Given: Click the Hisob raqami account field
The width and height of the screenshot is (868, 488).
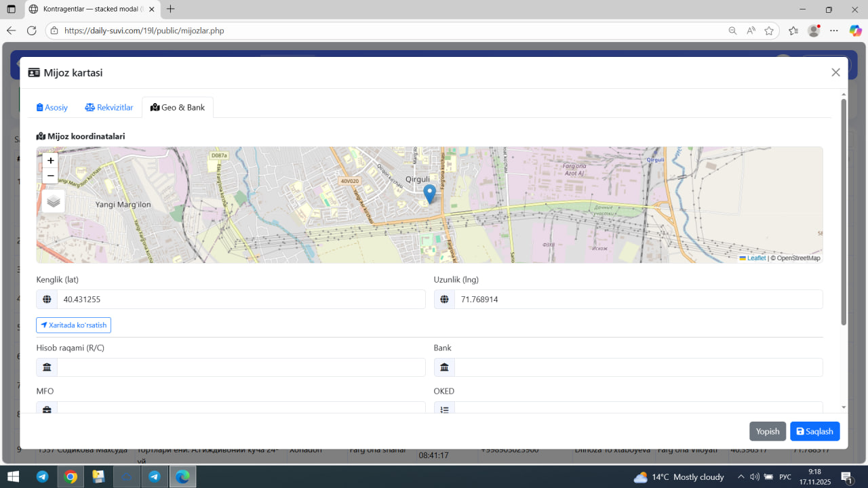Looking at the screenshot, I should click(x=241, y=367).
